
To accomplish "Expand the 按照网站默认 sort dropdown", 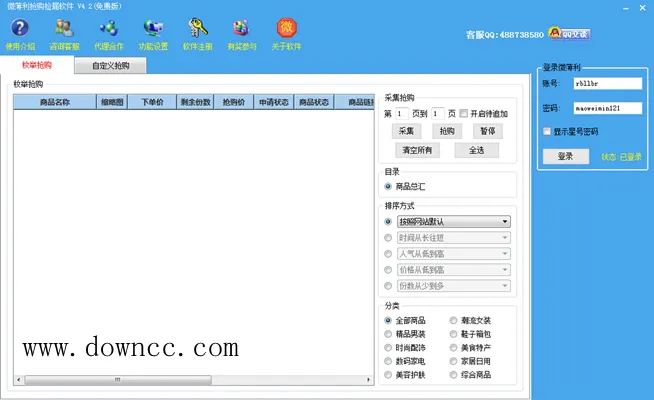I will pyautogui.click(x=454, y=221).
